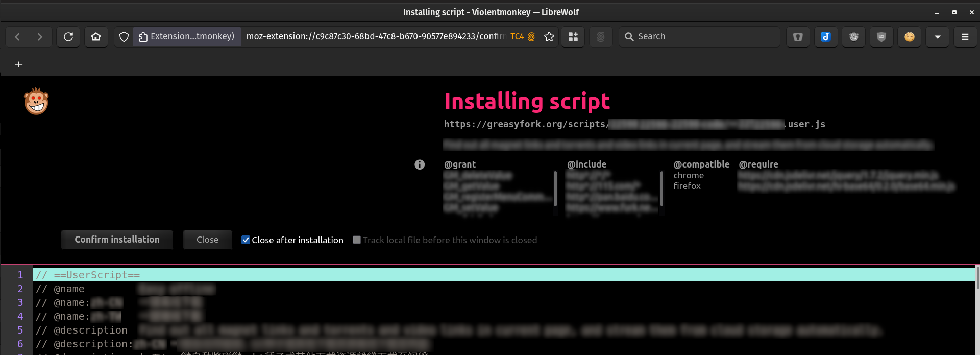Click the code editor vertical scrollbar
The height and width of the screenshot is (355, 980).
[x=977, y=278]
